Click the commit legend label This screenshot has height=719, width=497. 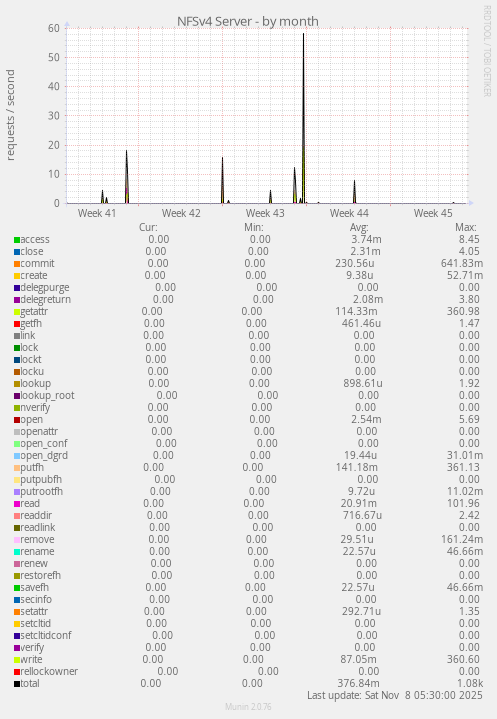pos(37,263)
